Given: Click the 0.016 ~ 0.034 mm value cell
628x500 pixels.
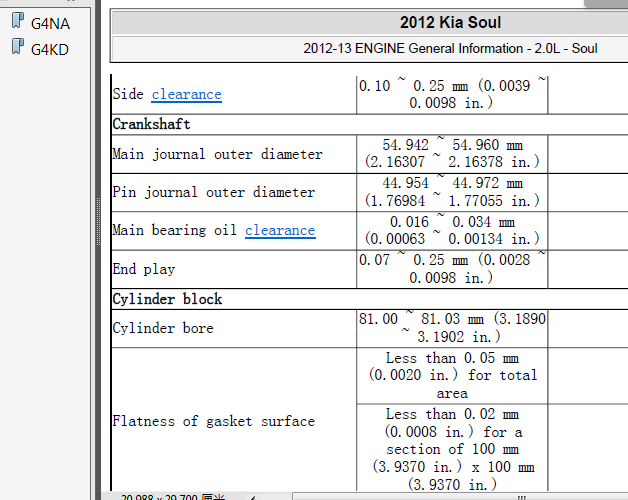Looking at the screenshot, I should (x=452, y=230).
